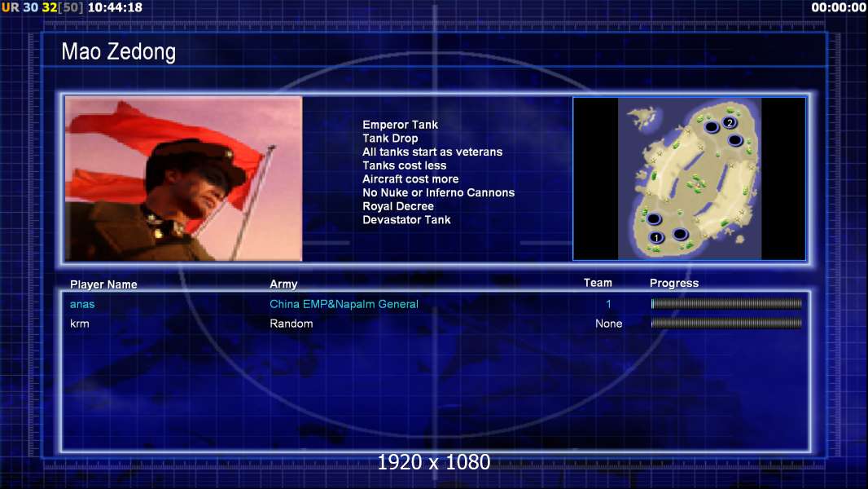Select player name 'anas'
Viewport: 868px width, 489px height.
point(82,304)
